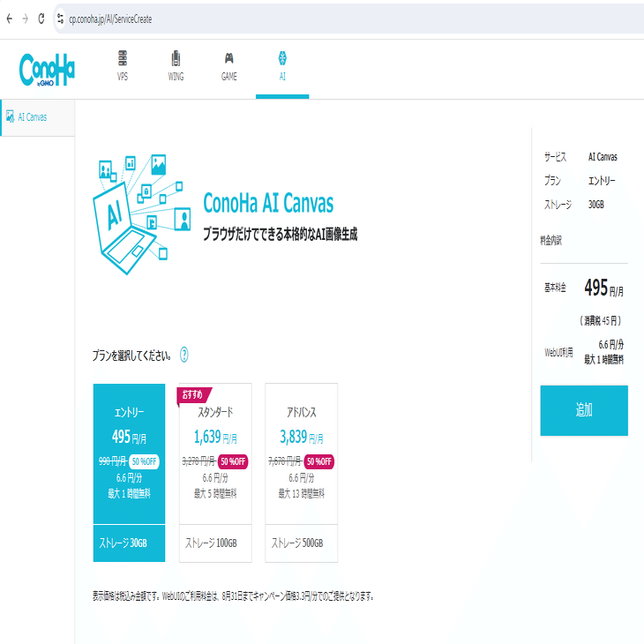The image size is (644, 644).
Task: Select the GAME label in top navigation
Action: click(x=229, y=77)
